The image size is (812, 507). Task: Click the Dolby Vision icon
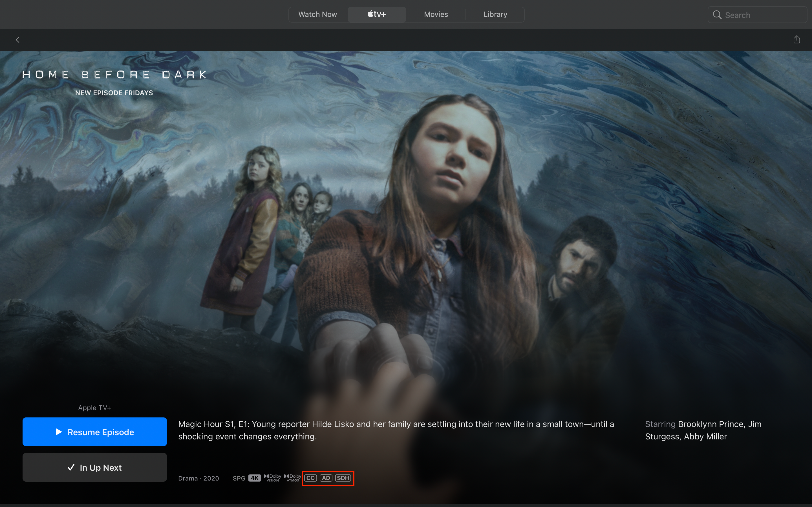(x=271, y=478)
